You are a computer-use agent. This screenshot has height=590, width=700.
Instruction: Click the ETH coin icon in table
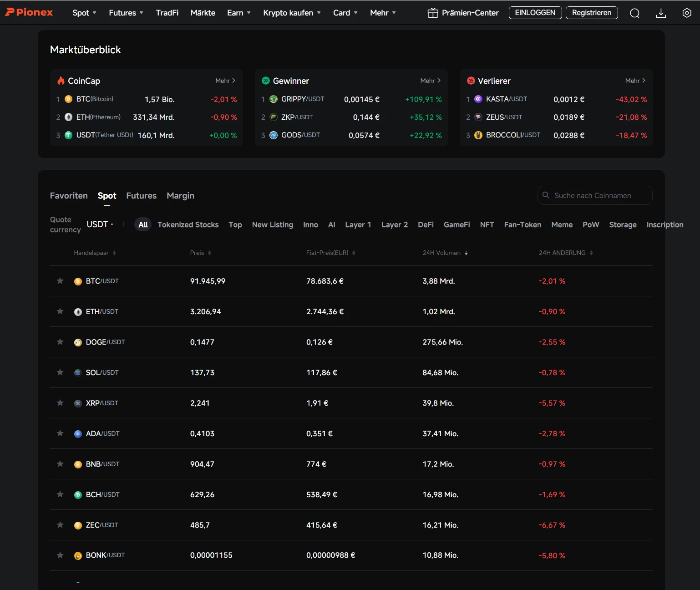[x=78, y=312]
